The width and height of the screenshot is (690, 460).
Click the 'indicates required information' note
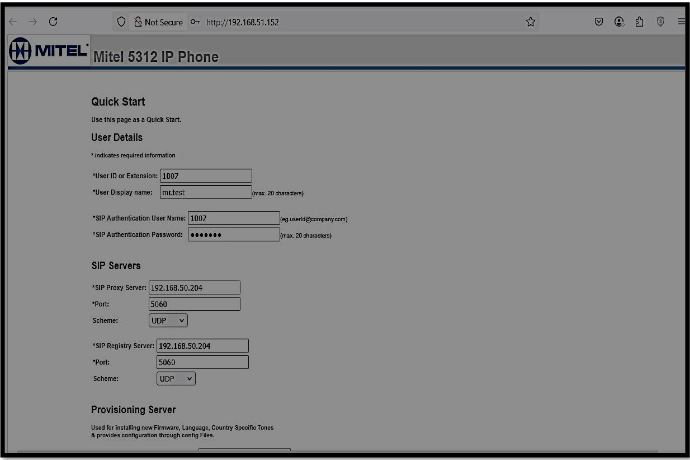[134, 155]
